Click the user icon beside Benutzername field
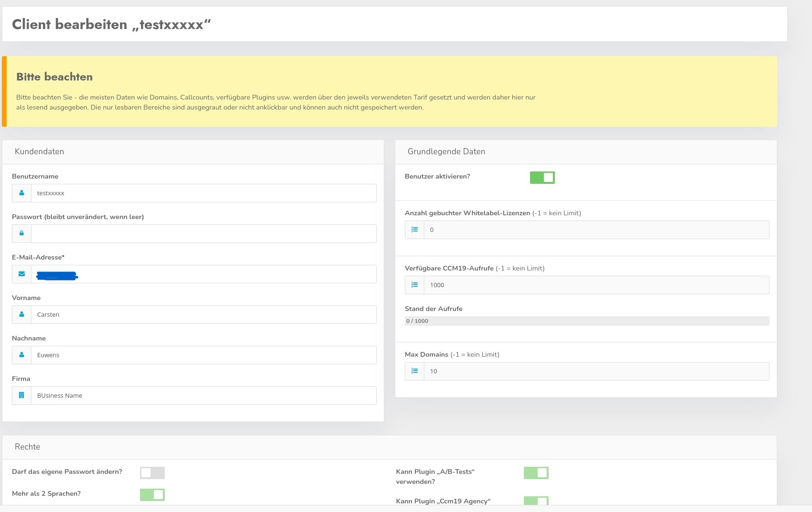Viewport: 812px width, 512px height. pyautogui.click(x=21, y=193)
